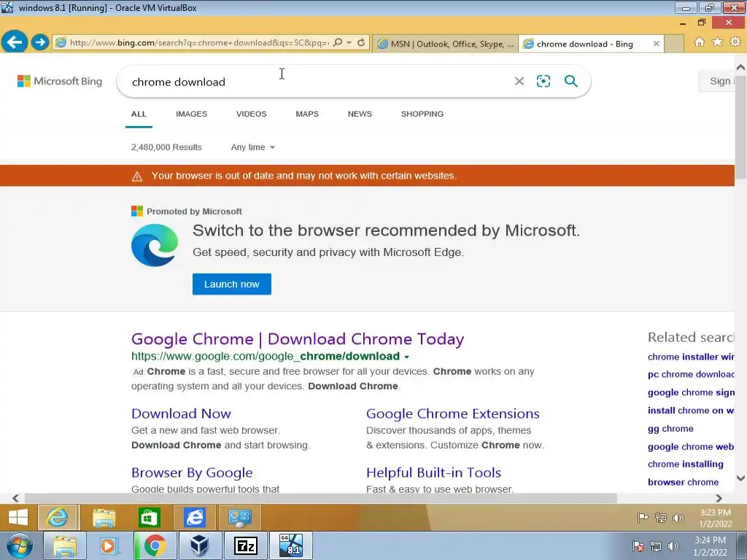Open Helpful Built-in Tools link
The image size is (747, 560).
click(x=433, y=472)
